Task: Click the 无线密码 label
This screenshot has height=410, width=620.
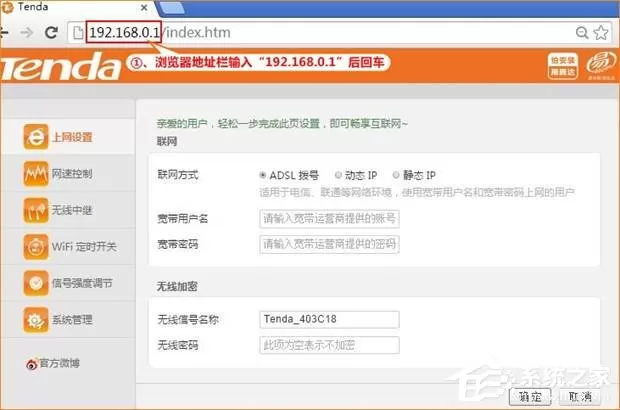Action: (178, 345)
